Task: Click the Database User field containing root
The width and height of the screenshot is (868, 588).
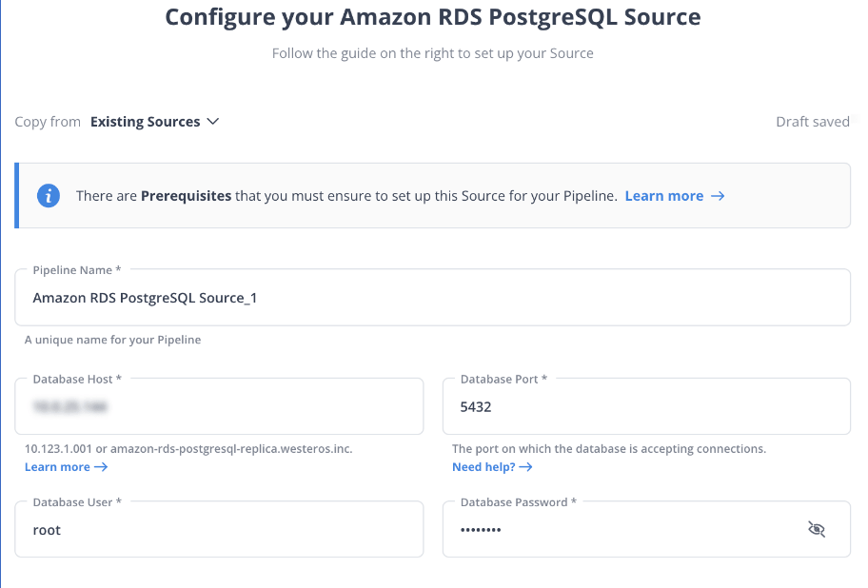Action: pos(219,529)
